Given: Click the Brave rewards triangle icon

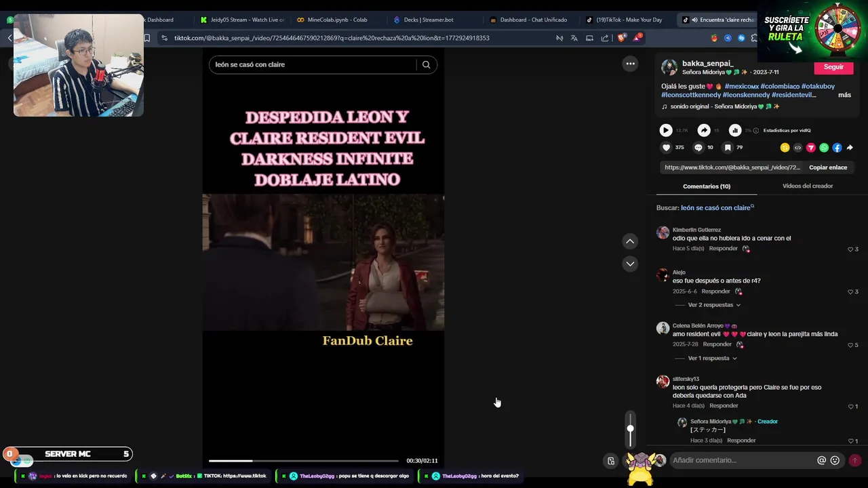Looking at the screenshot, I should pos(637,37).
